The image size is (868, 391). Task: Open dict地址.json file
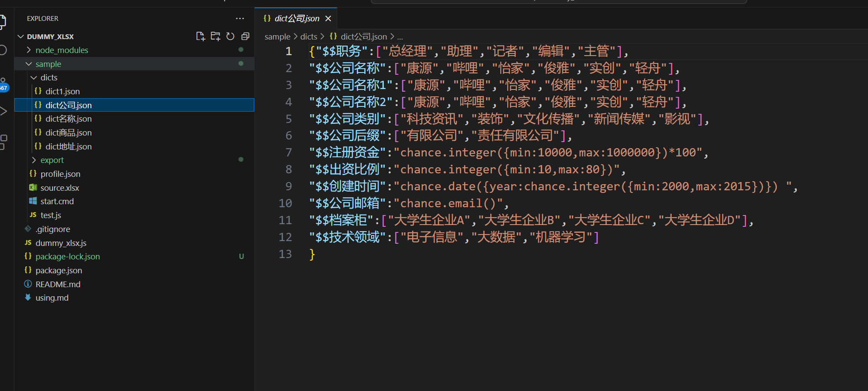(134, 146)
